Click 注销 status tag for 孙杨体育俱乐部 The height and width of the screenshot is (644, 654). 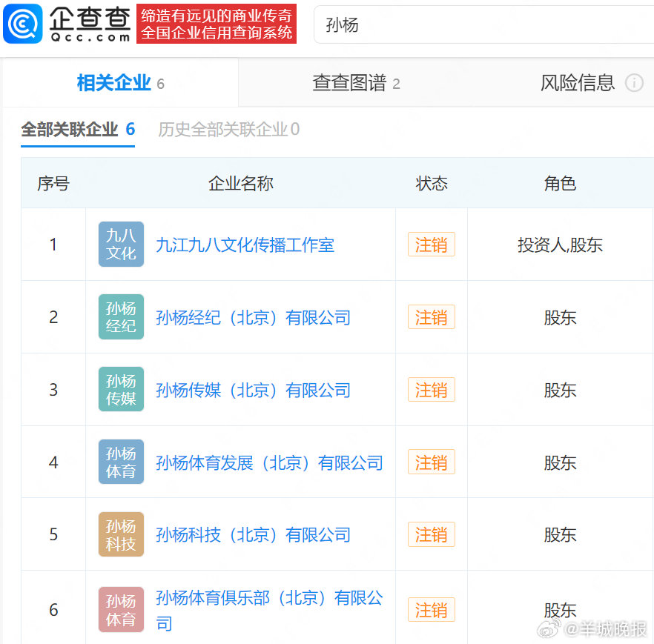[x=432, y=609]
